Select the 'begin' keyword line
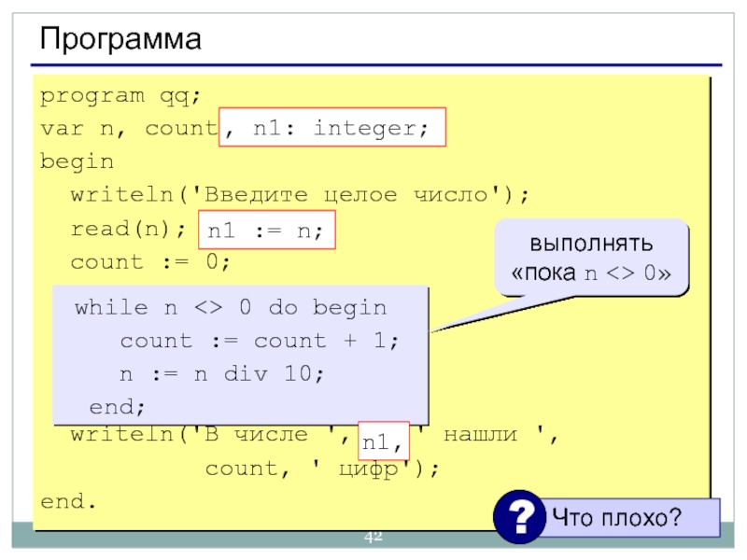The image size is (747, 560). pyautogui.click(x=77, y=162)
